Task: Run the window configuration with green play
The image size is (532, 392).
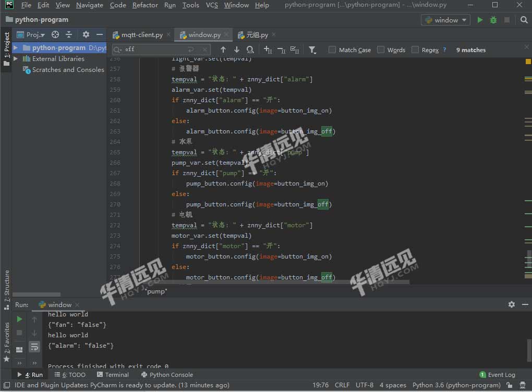Action: point(480,20)
